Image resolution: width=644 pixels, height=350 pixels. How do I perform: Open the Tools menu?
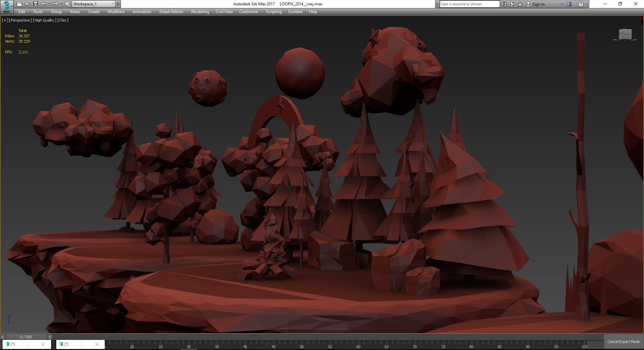pos(38,12)
